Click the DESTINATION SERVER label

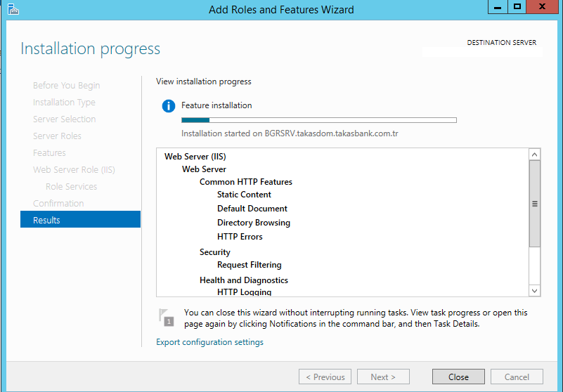pyautogui.click(x=502, y=42)
